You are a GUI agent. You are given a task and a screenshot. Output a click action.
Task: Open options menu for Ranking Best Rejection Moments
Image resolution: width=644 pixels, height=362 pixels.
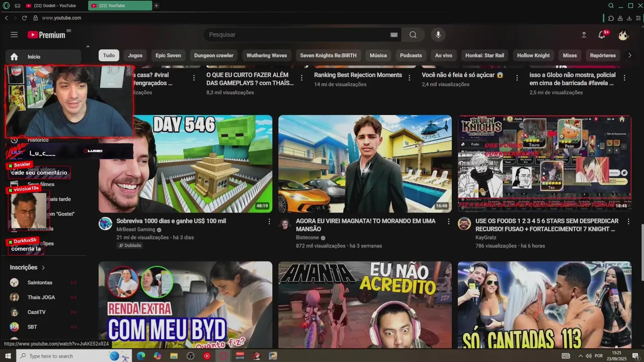[x=410, y=78]
